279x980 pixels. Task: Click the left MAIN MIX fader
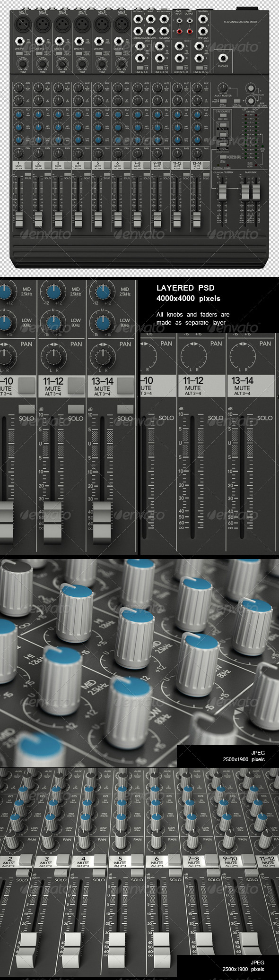[245, 191]
